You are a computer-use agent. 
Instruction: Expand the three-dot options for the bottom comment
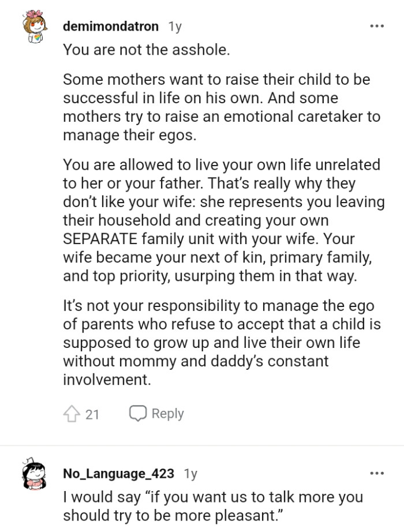pos(377,473)
